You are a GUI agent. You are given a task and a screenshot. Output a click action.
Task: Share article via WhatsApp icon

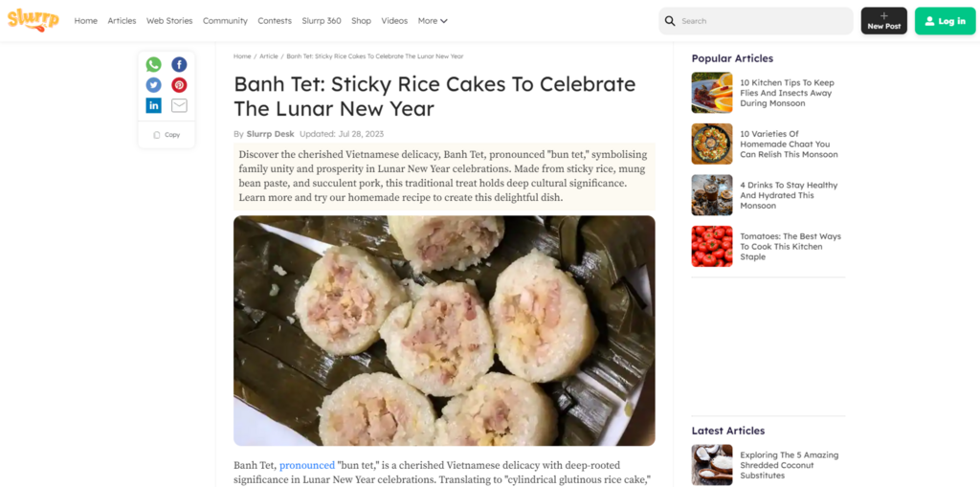[153, 65]
